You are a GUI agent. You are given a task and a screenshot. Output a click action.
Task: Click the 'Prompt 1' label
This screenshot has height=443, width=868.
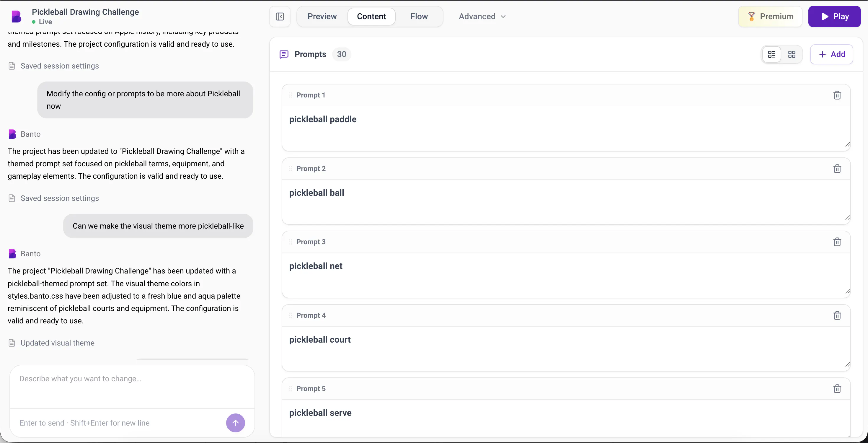tap(311, 95)
